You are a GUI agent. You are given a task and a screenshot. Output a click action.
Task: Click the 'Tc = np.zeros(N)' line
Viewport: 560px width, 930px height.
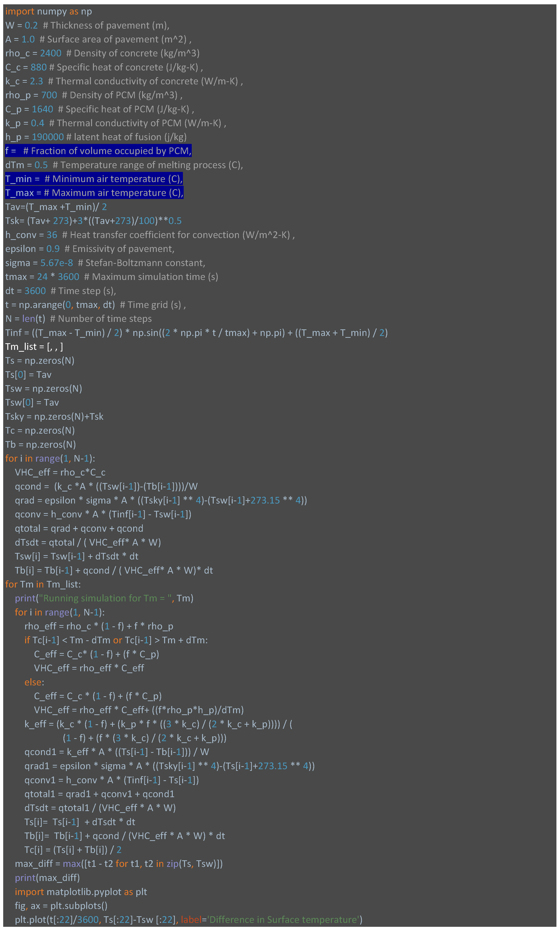click(x=40, y=430)
